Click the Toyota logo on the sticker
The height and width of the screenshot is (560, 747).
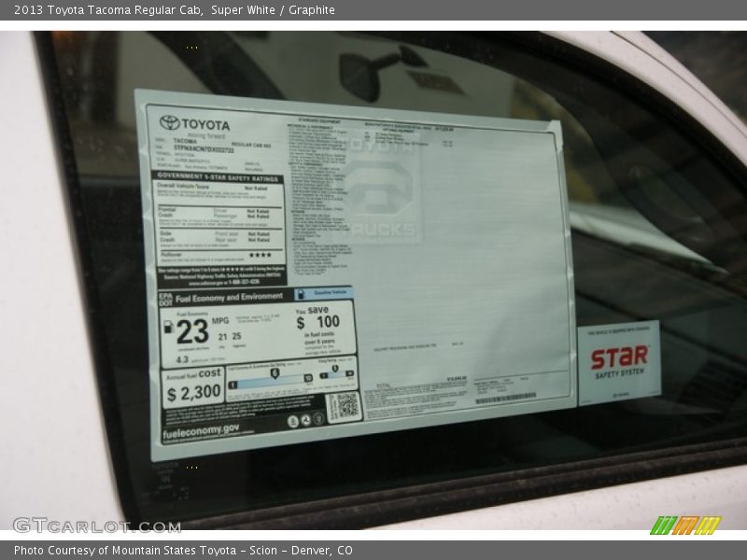click(170, 123)
